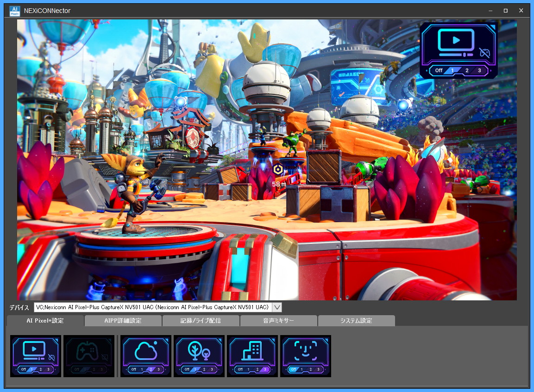
Task: Set cloud card level to Off
Action: pyautogui.click(x=134, y=369)
